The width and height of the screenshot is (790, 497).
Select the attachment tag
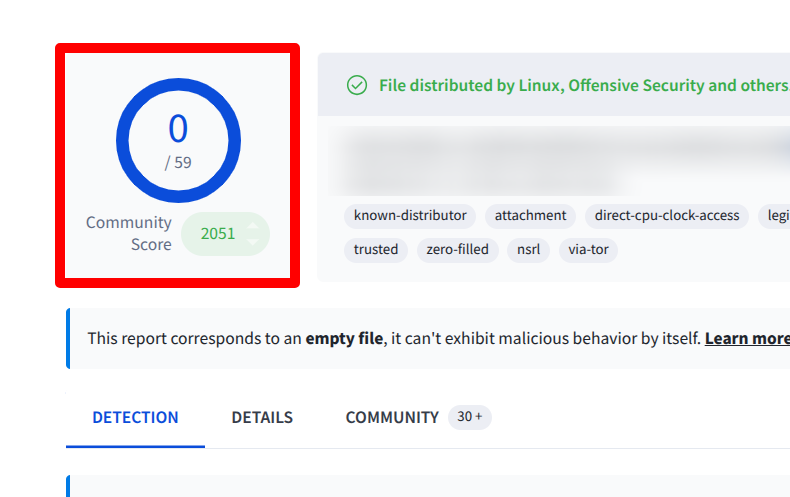(x=530, y=216)
